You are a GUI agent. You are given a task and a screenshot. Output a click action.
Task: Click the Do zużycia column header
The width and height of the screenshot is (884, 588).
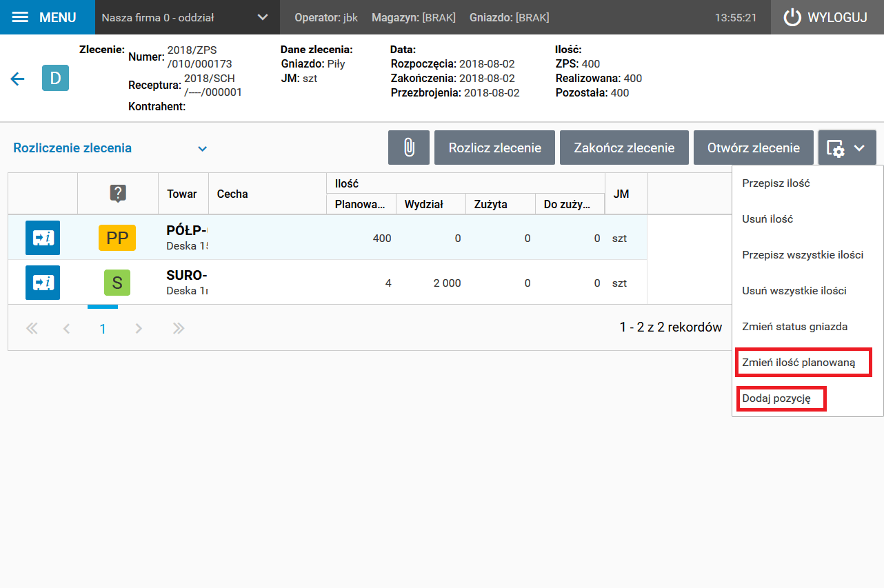pyautogui.click(x=570, y=204)
